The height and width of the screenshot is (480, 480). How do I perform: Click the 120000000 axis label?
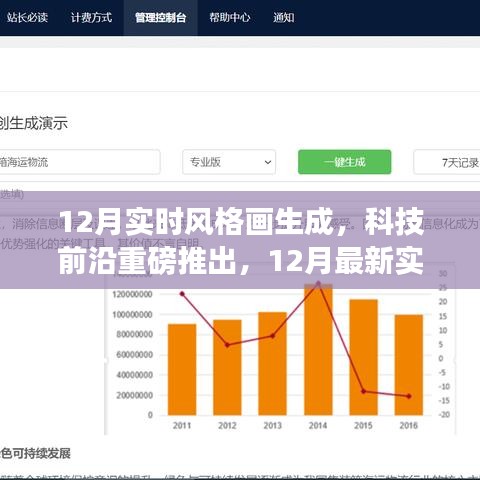(x=132, y=294)
